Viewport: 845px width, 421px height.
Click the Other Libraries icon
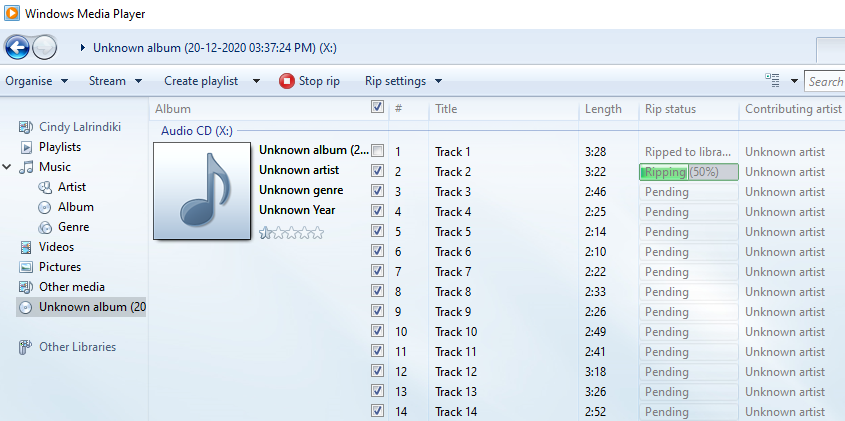[x=25, y=347]
